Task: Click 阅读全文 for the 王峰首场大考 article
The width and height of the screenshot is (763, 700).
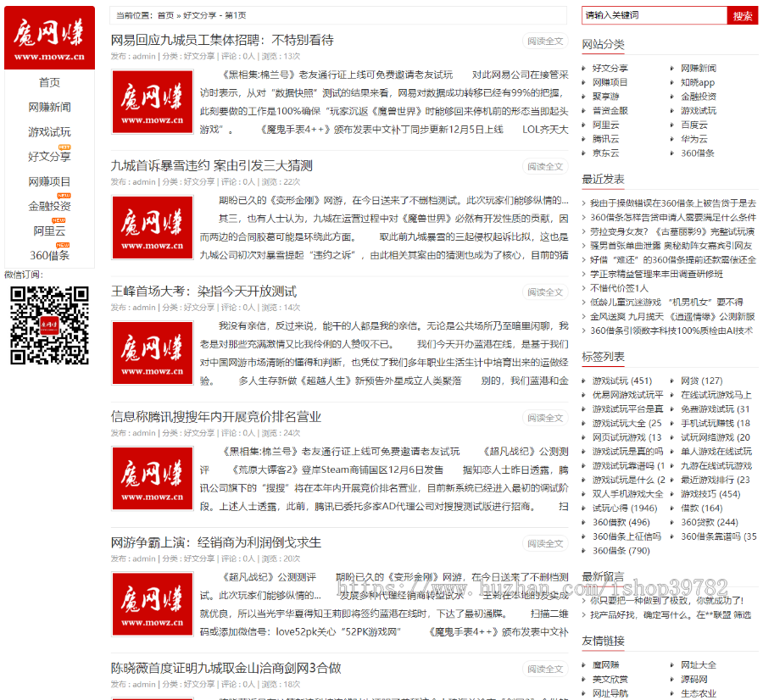Action: (x=545, y=292)
